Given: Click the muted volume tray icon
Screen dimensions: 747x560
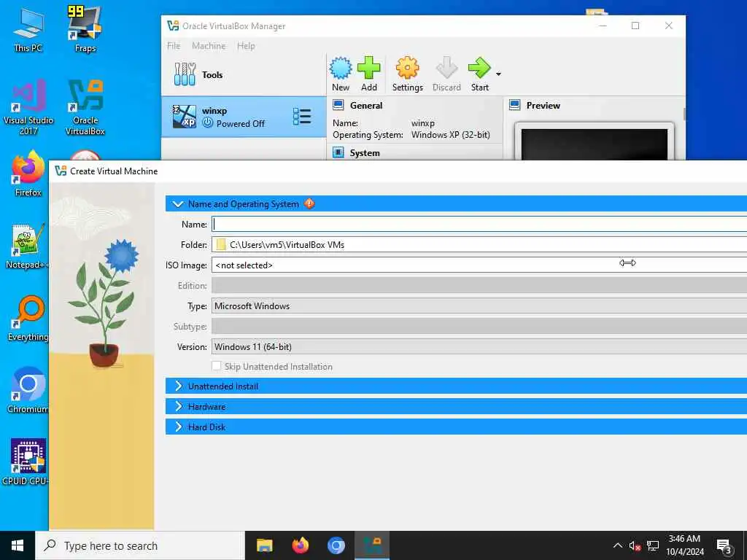Looking at the screenshot, I should tap(635, 545).
